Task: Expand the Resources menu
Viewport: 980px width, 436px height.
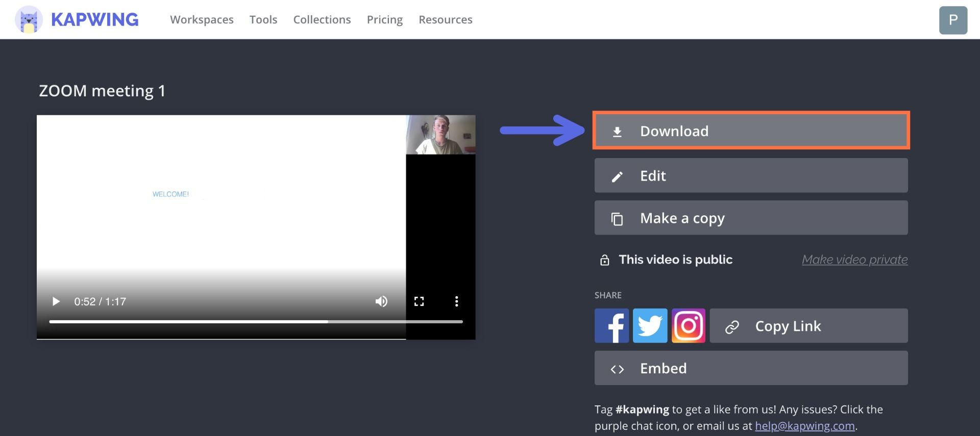Action: point(445,20)
